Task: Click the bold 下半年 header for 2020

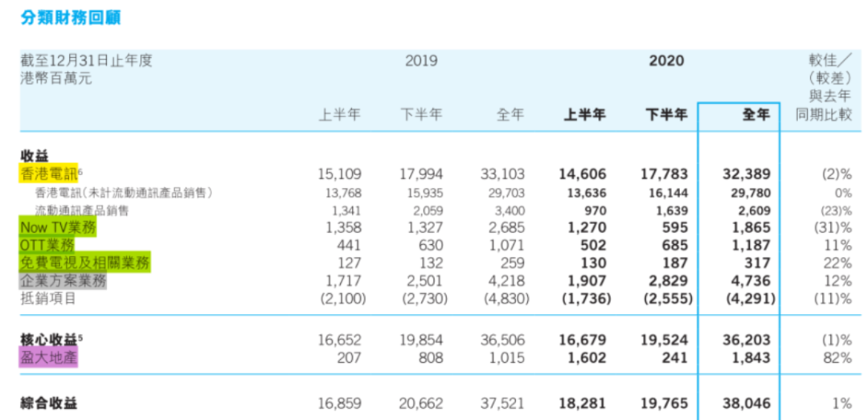Action: coord(667,115)
